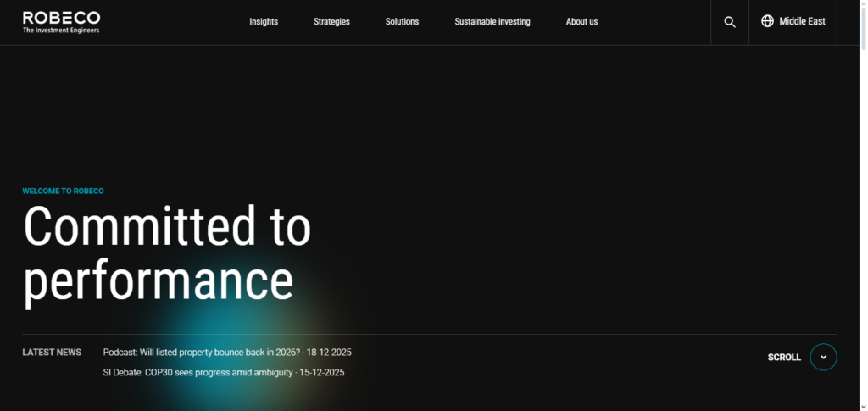The image size is (868, 411).
Task: Click the 15-12-2025 date on the SI Debate item
Action: (x=322, y=372)
